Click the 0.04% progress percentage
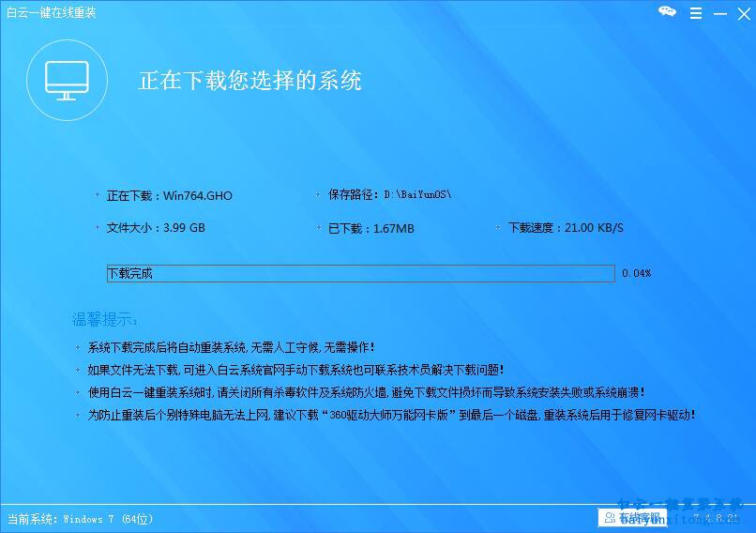756x533 pixels. (635, 274)
